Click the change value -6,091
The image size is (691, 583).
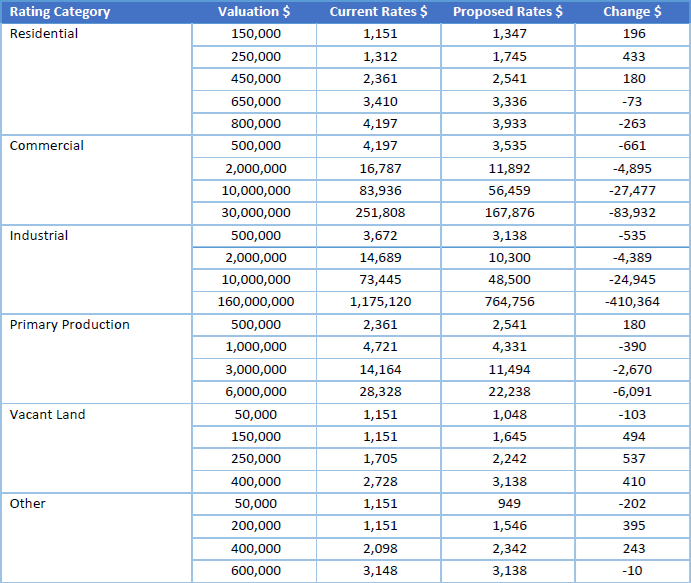click(x=632, y=392)
